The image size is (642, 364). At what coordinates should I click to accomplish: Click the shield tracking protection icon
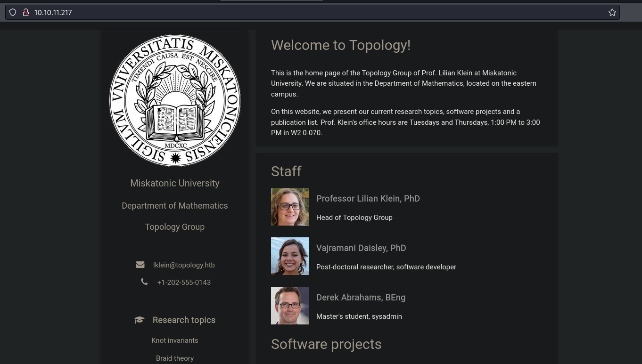(x=13, y=13)
